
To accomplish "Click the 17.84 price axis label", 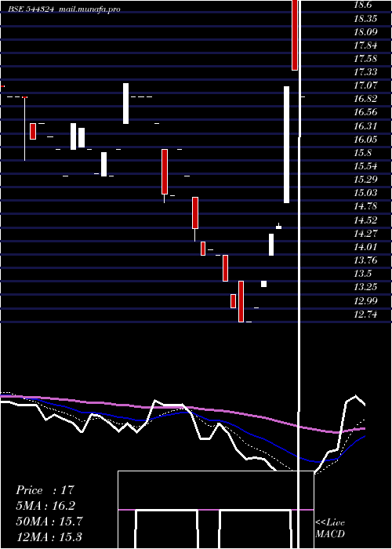I will [365, 45].
